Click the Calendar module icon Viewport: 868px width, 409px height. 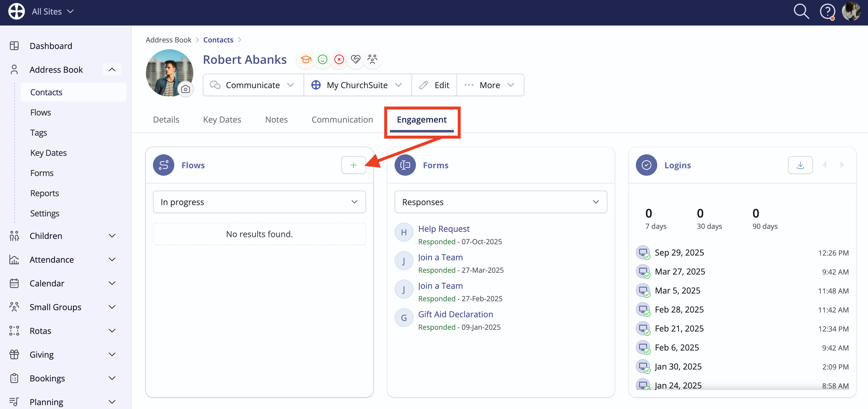click(x=14, y=283)
